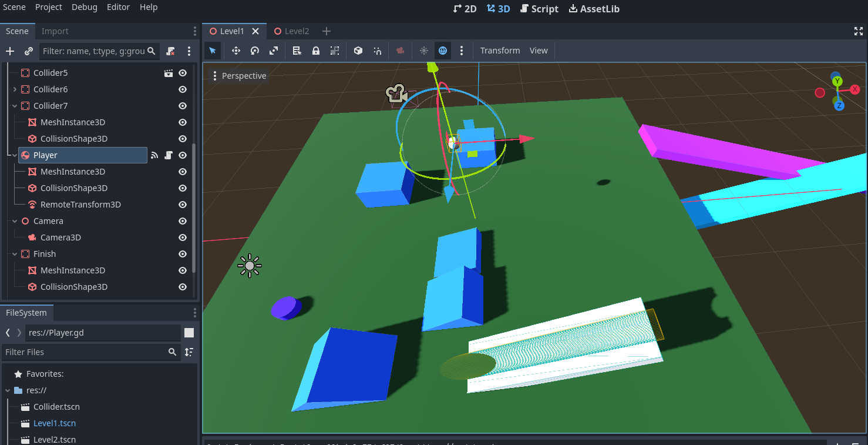Open the Perspective viewport menu
Screen dimensions: 868x445
pos(239,76)
